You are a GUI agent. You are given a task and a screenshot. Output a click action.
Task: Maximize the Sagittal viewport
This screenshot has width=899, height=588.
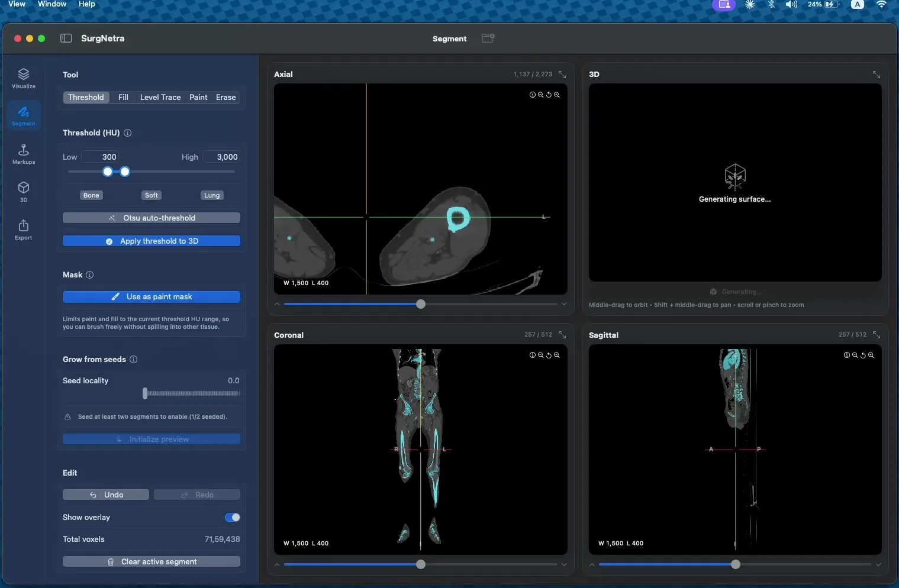click(x=877, y=335)
